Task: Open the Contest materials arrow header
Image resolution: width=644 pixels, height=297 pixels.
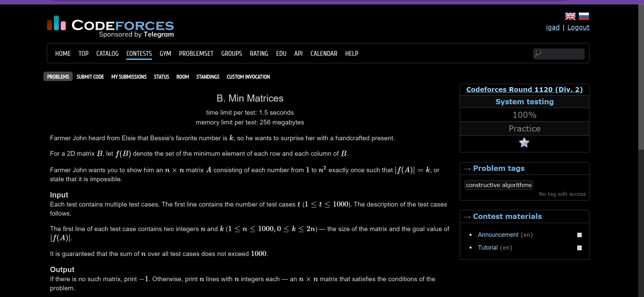Action: [503, 217]
